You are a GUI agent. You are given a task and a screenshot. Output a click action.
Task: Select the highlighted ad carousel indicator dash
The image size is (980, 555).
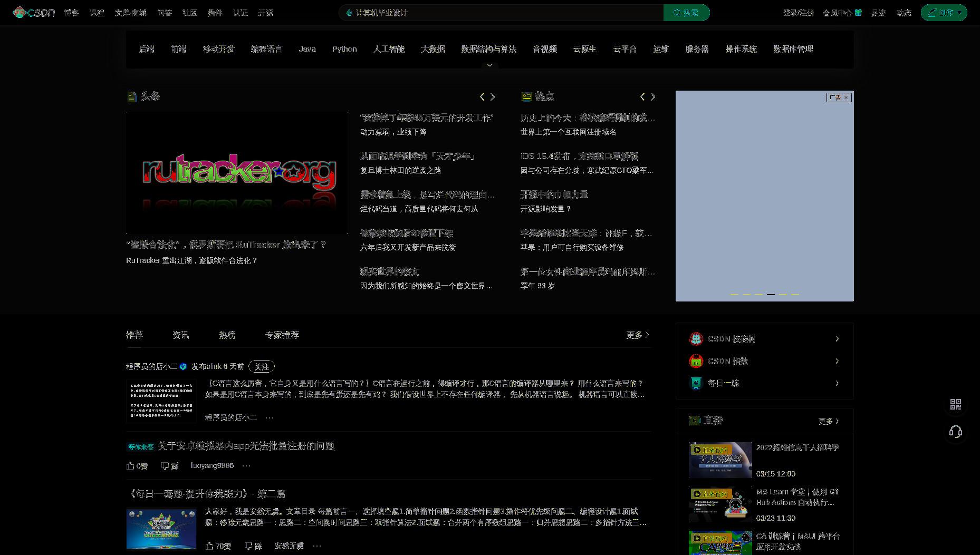[x=771, y=295]
